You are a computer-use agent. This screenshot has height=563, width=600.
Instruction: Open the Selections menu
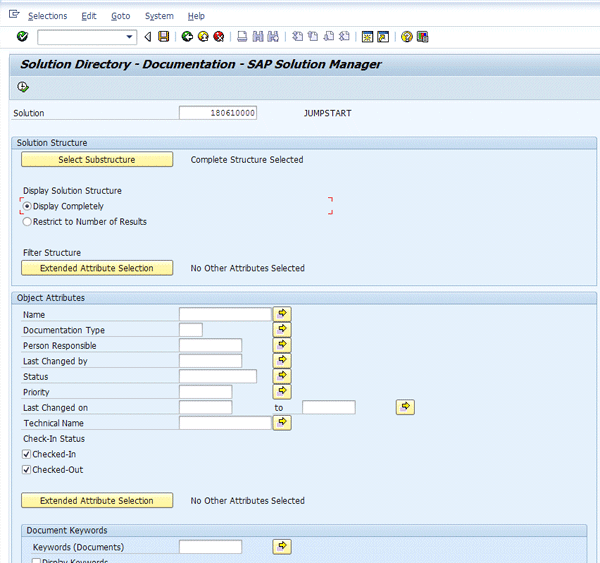tap(47, 16)
